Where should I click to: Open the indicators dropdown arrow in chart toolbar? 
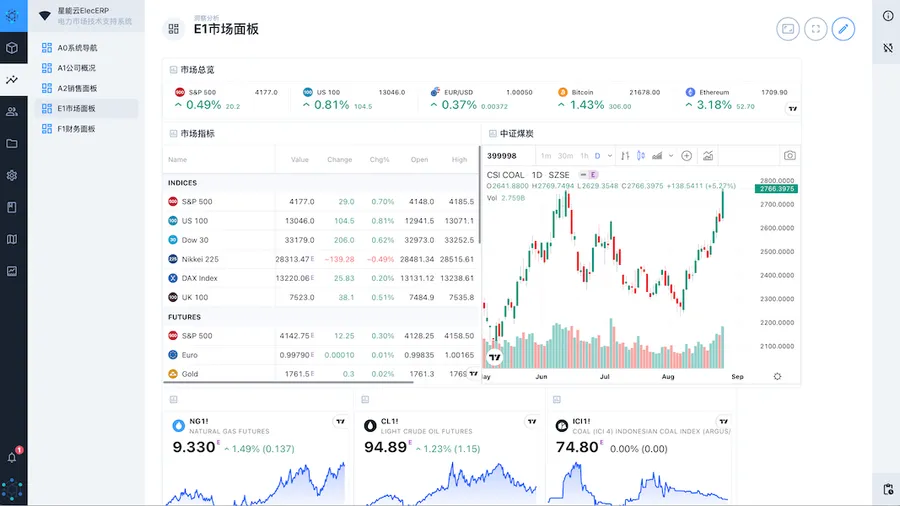pyautogui.click(x=670, y=156)
